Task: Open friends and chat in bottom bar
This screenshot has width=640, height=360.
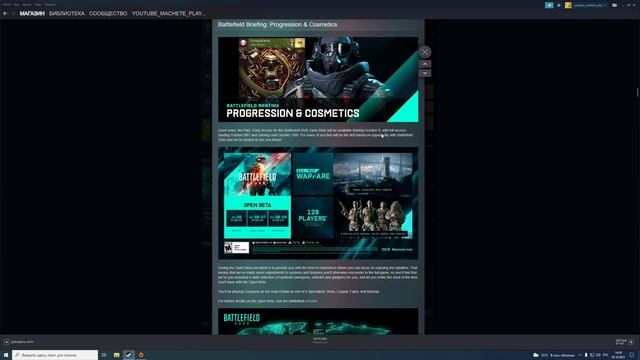Action: pyautogui.click(x=625, y=342)
